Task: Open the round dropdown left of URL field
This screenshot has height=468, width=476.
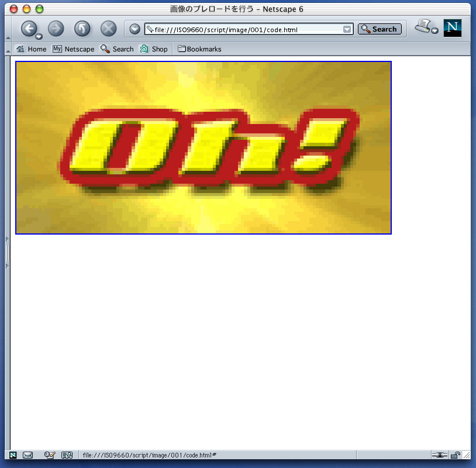Action: (134, 29)
